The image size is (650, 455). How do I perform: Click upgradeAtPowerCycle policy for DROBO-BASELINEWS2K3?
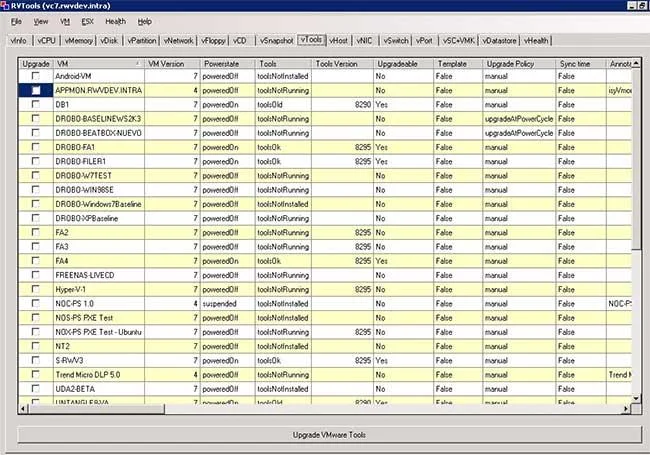[x=519, y=119]
